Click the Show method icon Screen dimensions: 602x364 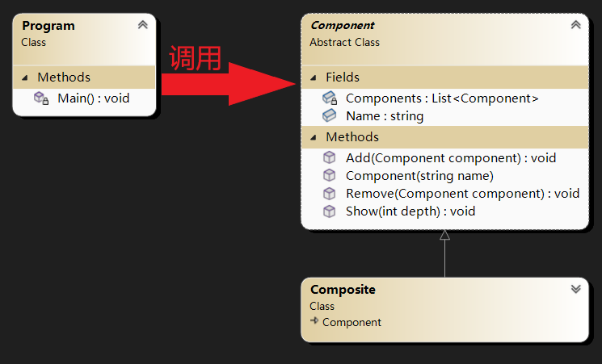point(329,211)
